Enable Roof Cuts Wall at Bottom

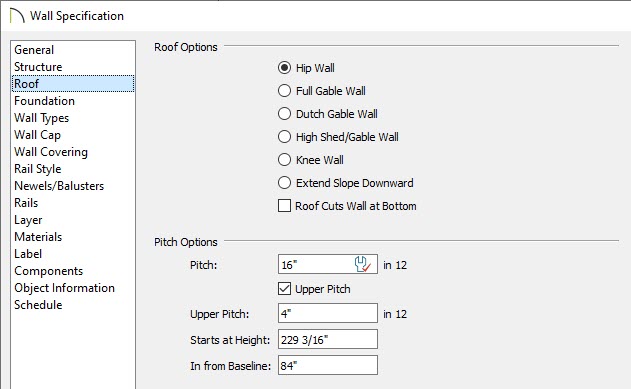coord(284,206)
